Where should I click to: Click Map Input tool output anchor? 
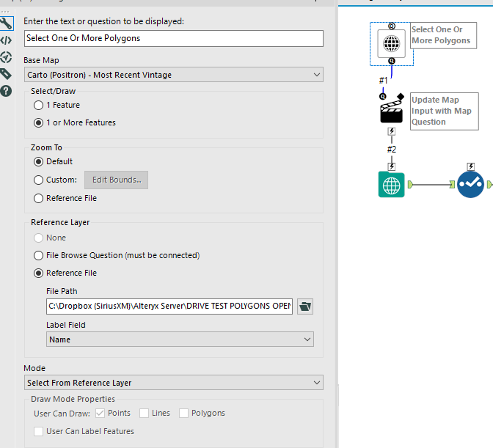pyautogui.click(x=410, y=185)
